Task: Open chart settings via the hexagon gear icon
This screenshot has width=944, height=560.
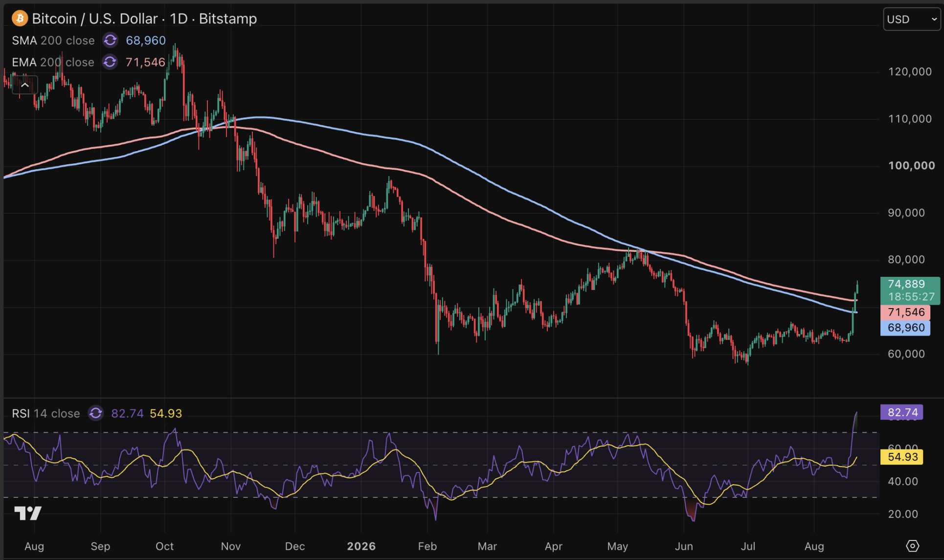Action: (912, 545)
